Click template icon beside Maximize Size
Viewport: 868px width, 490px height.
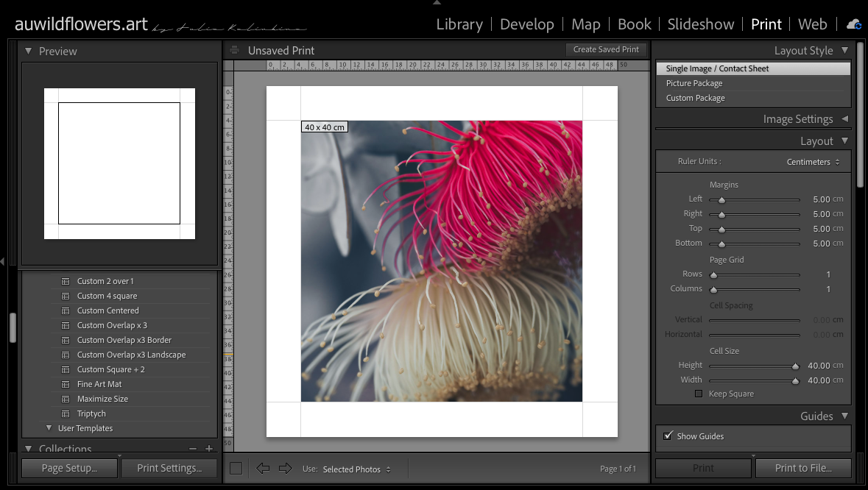[x=66, y=399]
